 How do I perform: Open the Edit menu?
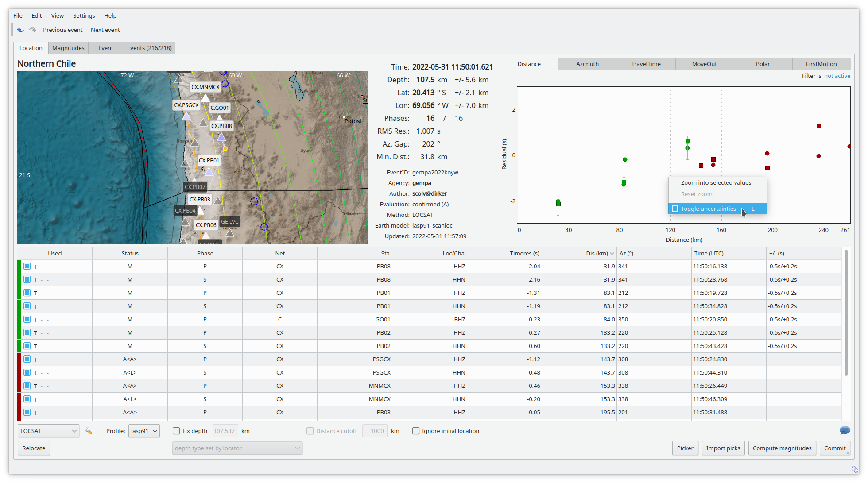coord(36,15)
